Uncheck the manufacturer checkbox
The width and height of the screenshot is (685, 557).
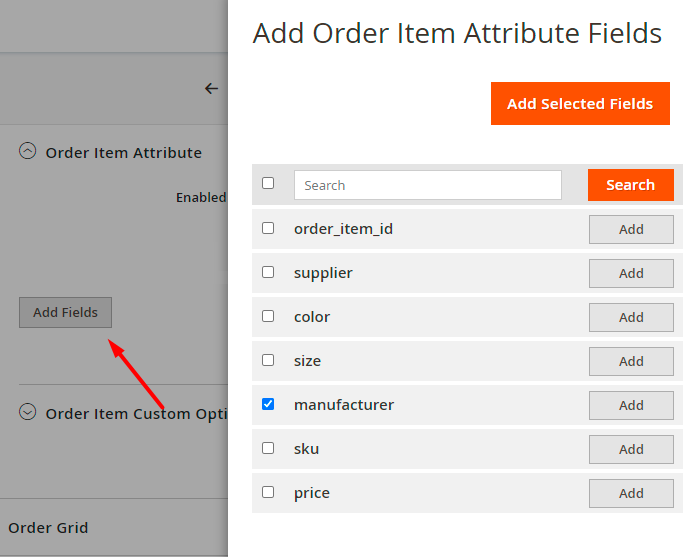click(268, 404)
